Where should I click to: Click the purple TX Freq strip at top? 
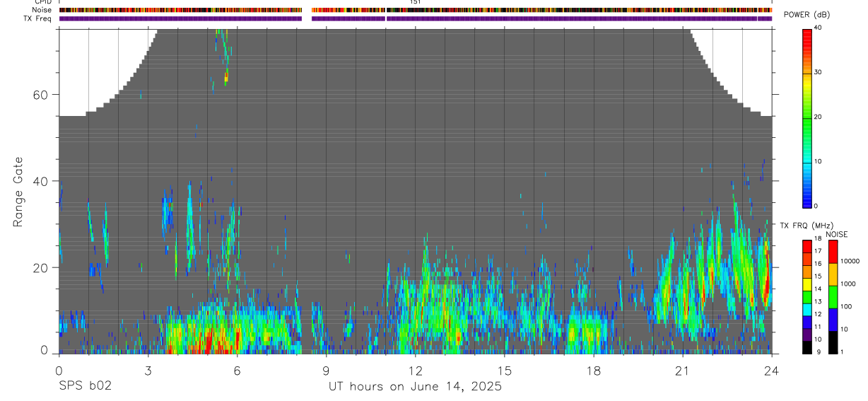415,18
